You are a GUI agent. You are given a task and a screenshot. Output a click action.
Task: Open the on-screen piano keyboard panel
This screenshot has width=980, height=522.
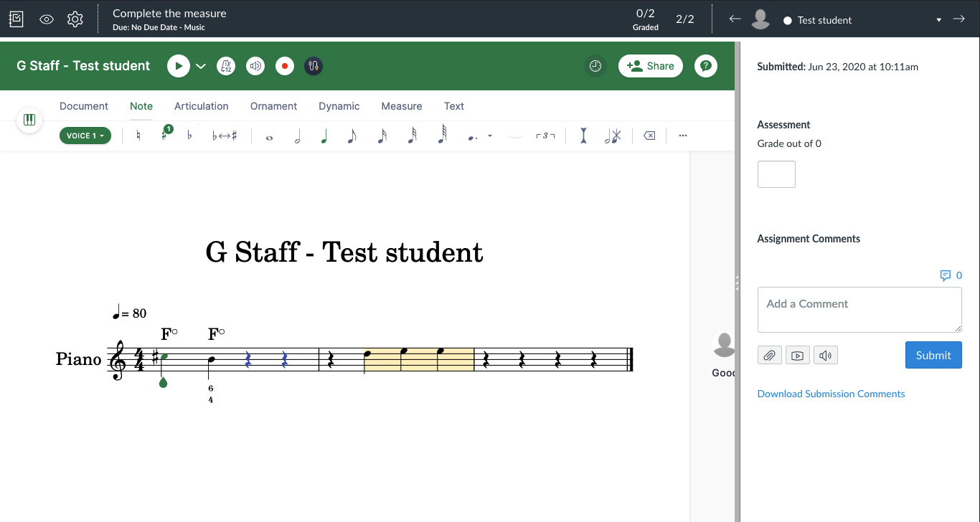pos(29,120)
